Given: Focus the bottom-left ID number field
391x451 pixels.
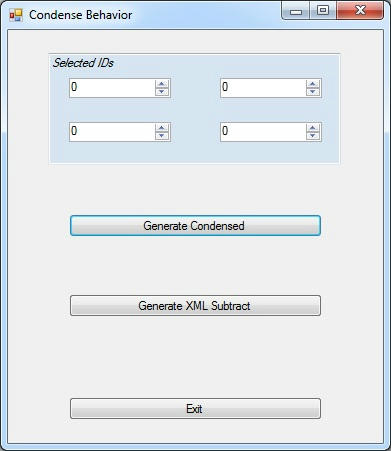Looking at the screenshot, I should (112, 132).
